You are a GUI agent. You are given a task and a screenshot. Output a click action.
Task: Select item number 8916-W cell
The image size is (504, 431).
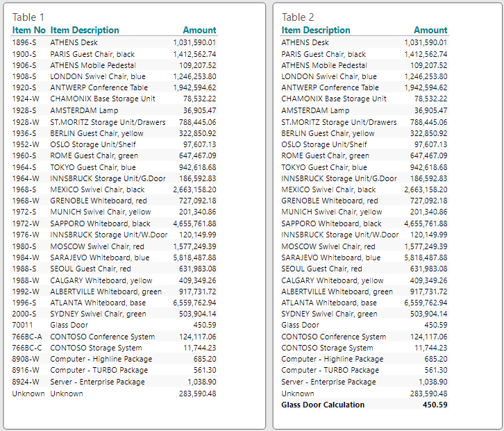click(x=26, y=370)
